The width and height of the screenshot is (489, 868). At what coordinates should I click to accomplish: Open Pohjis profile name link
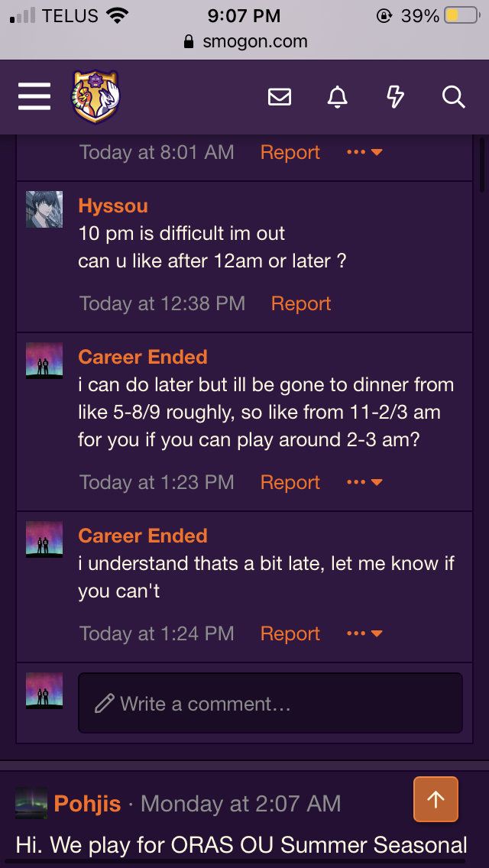coord(88,803)
